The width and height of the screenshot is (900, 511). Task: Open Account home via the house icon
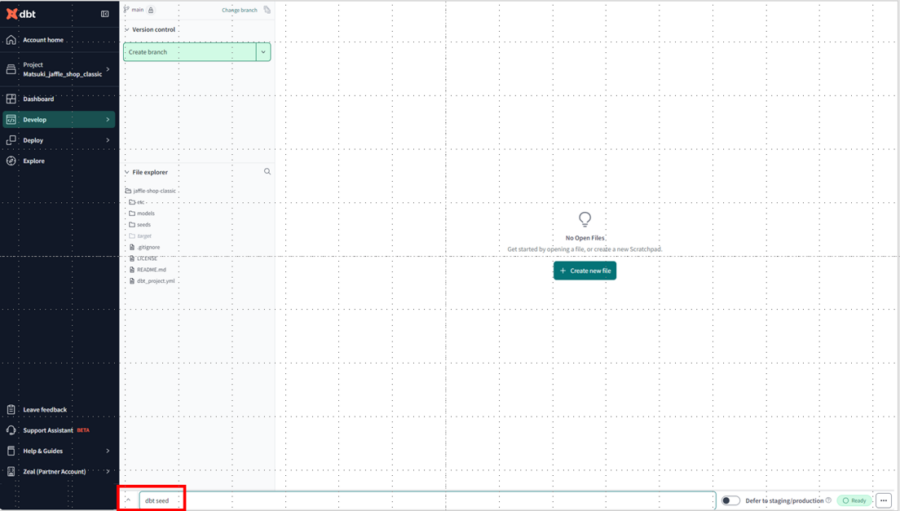tap(11, 40)
